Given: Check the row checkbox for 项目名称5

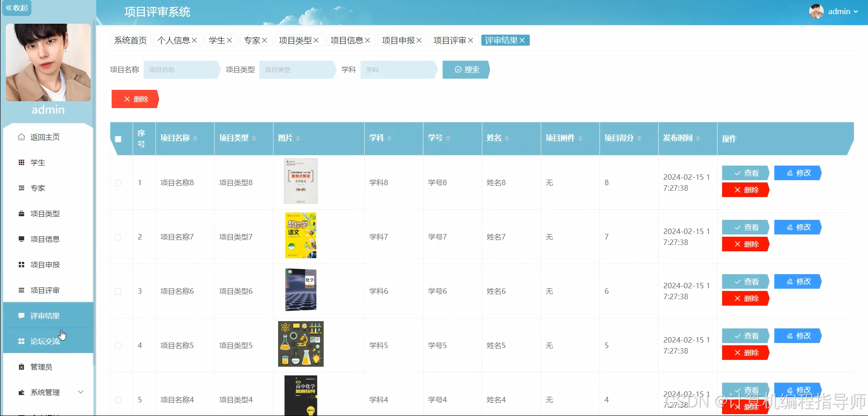Looking at the screenshot, I should [x=118, y=346].
